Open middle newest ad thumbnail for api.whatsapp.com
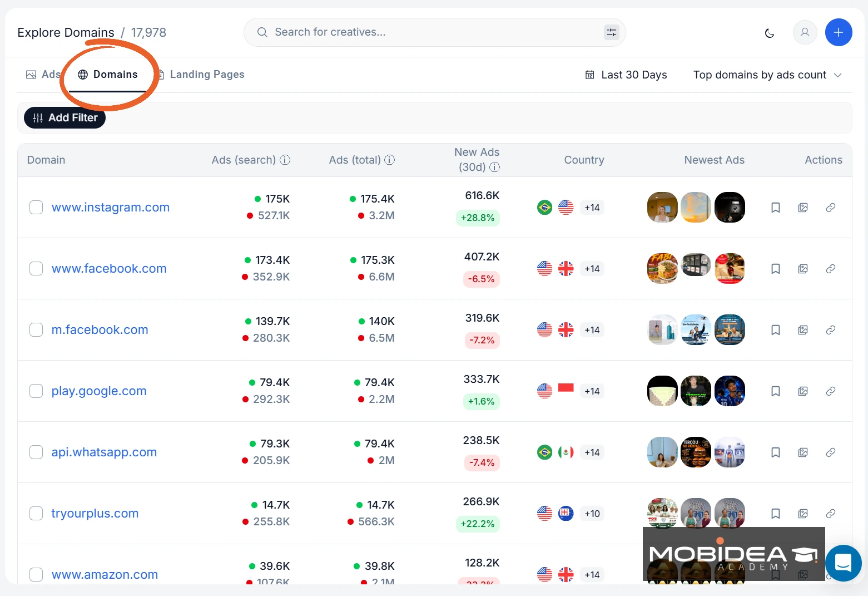 pos(696,452)
